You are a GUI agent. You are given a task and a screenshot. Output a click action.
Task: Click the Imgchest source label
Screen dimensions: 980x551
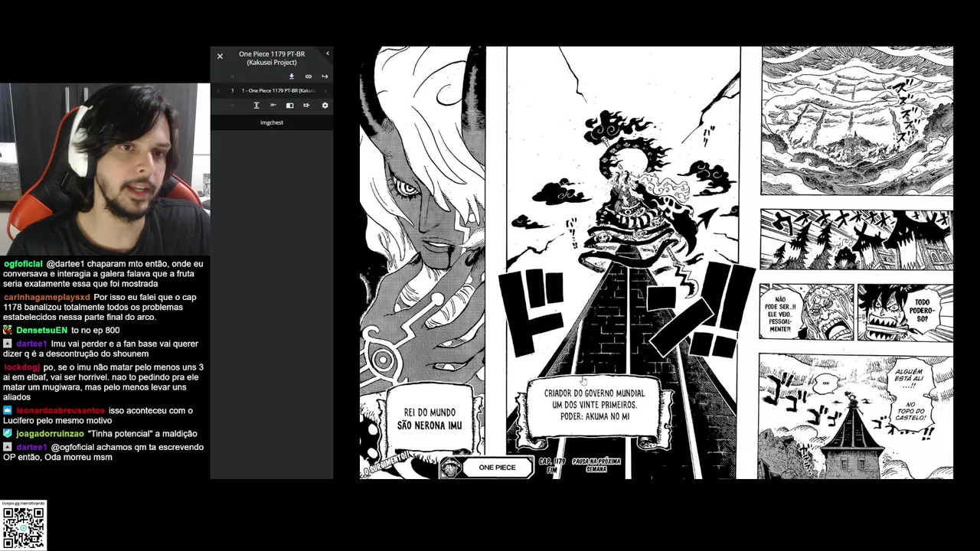272,122
